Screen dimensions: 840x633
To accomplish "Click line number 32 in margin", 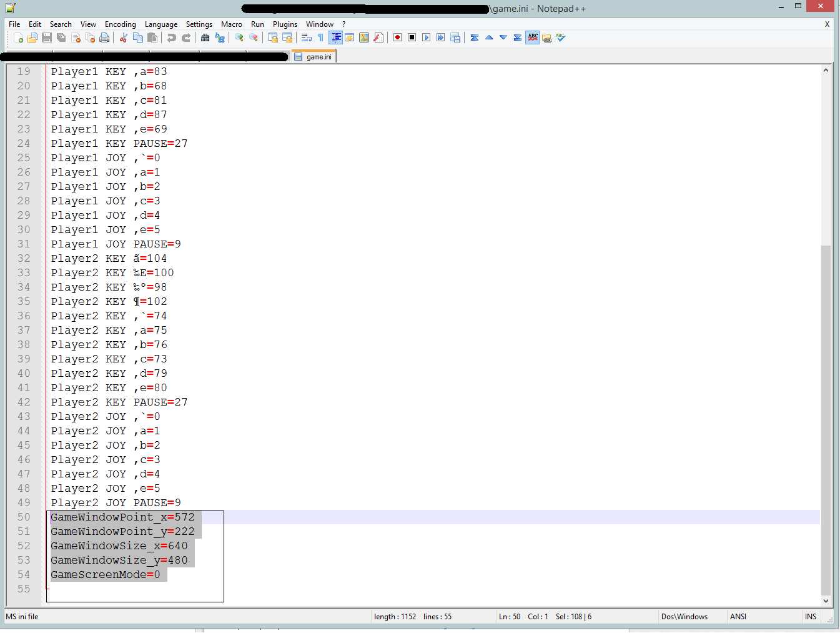I will point(24,259).
